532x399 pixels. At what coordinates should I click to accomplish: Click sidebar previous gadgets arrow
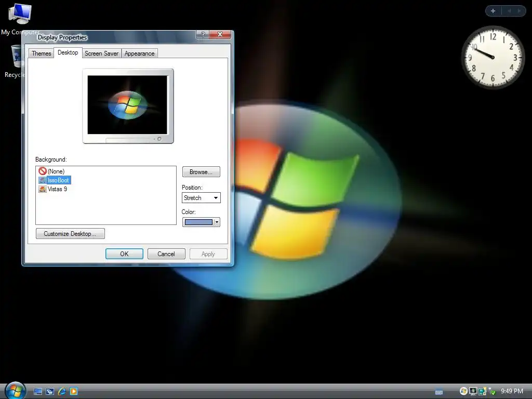click(509, 11)
